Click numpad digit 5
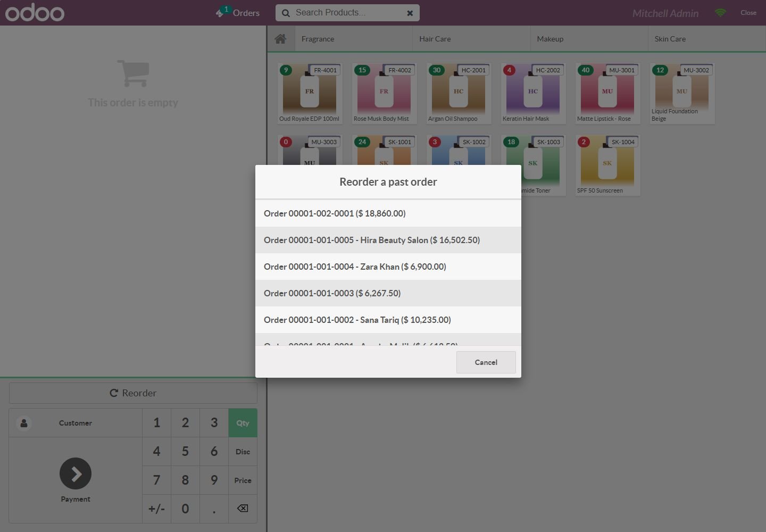The image size is (766, 532). coord(185,452)
